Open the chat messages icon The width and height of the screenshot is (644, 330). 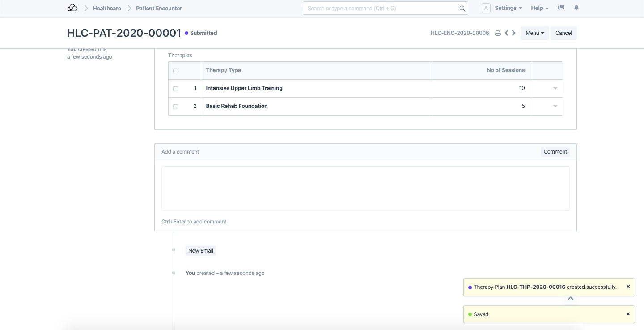click(x=561, y=8)
